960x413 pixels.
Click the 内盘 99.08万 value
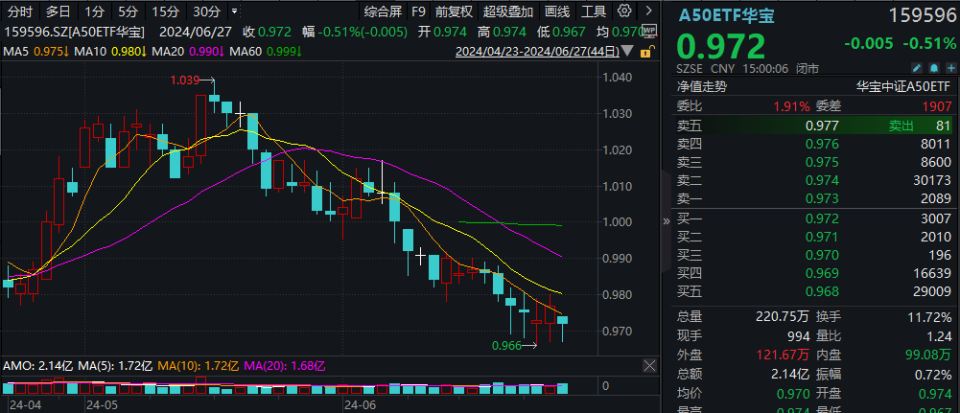926,355
